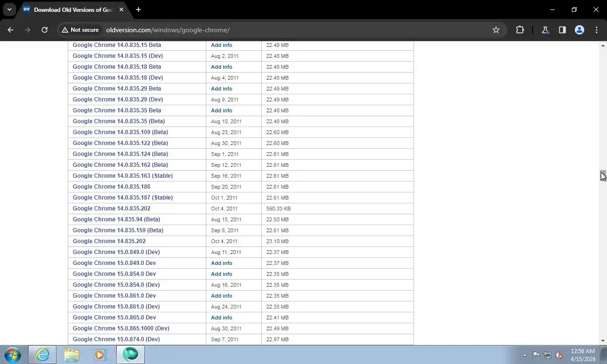Open the Chrome Labs flask icon
The width and height of the screenshot is (607, 364).
click(545, 30)
